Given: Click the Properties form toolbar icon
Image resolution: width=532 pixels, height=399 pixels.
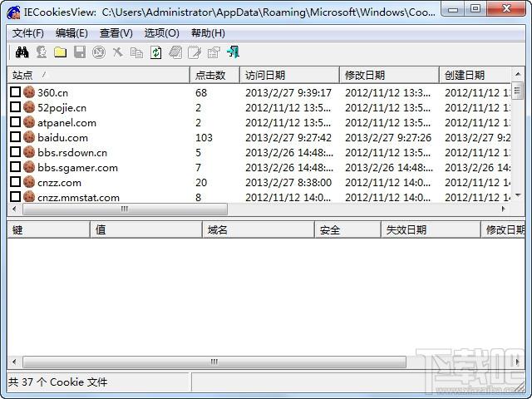Looking at the screenshot, I should point(214,52).
